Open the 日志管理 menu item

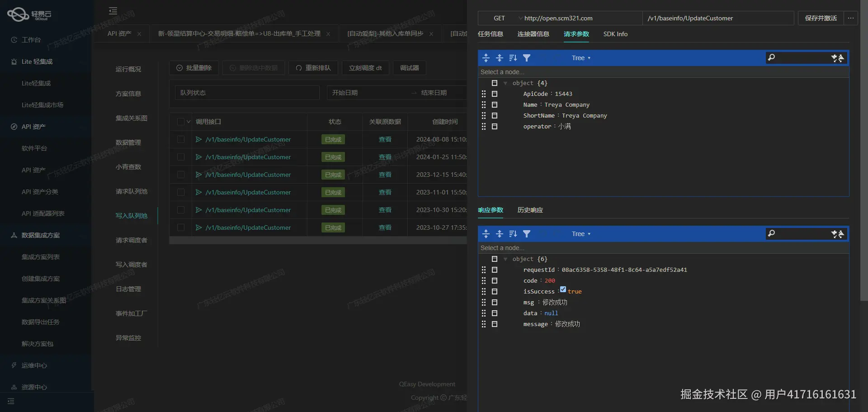tap(128, 289)
